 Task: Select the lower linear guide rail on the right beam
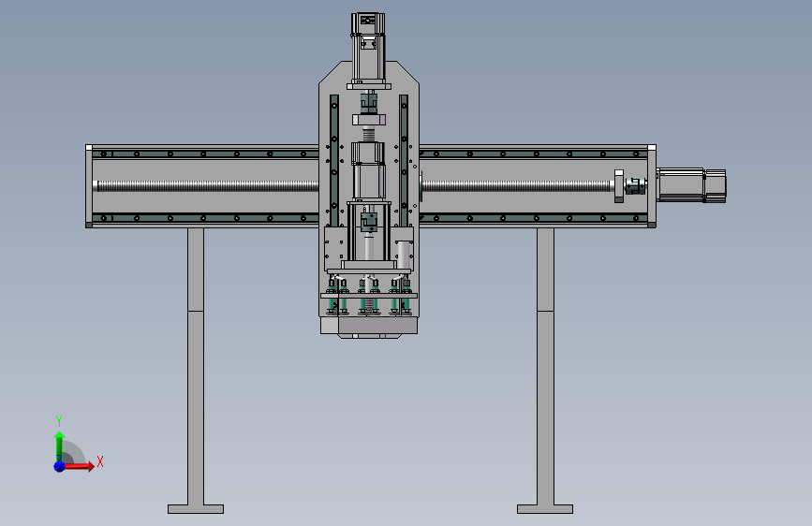533,218
